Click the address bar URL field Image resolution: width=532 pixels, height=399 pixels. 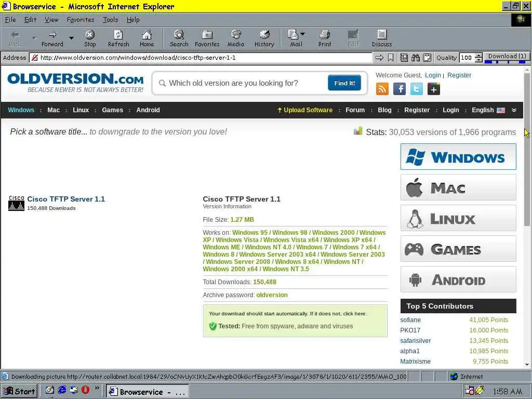[201, 58]
